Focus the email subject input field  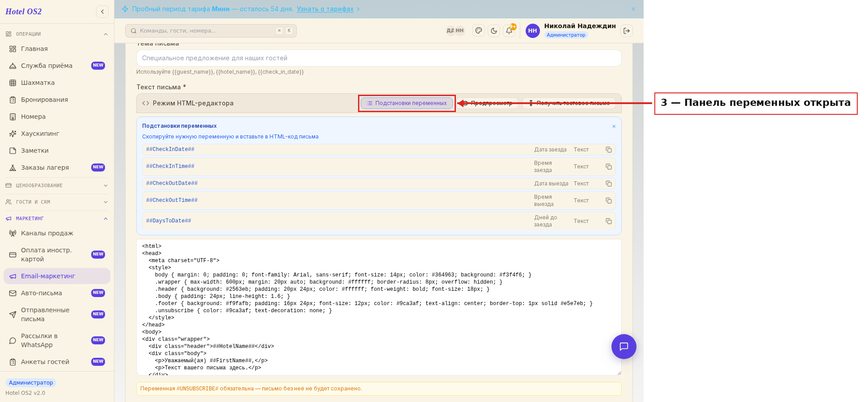pos(379,58)
